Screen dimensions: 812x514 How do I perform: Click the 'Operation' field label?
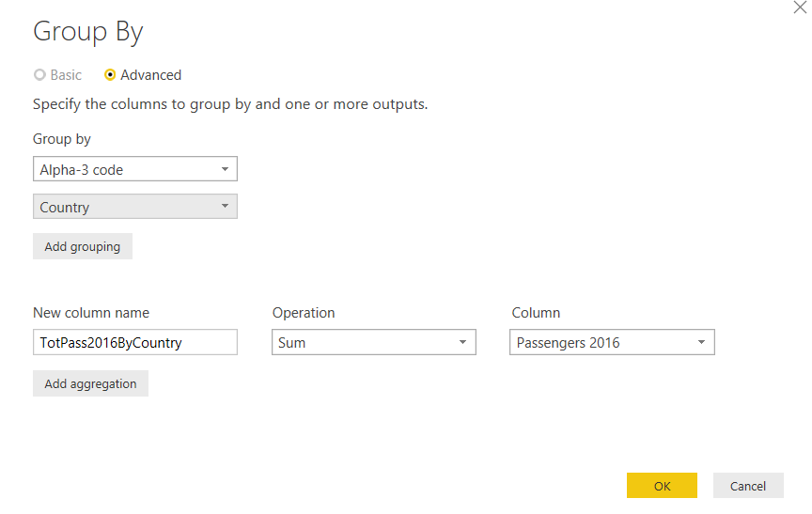pyautogui.click(x=304, y=313)
